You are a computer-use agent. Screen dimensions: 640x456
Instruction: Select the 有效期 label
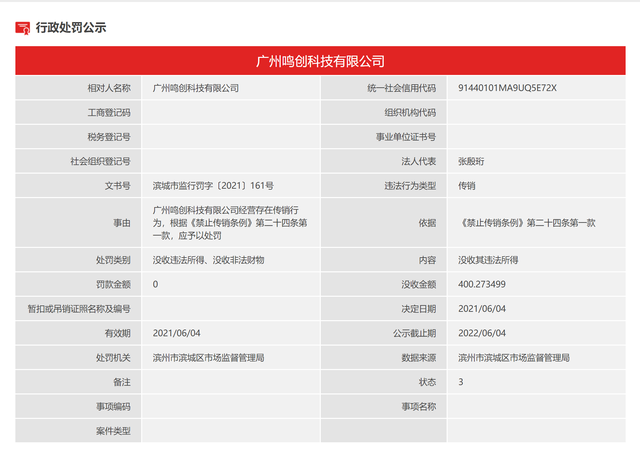(118, 334)
